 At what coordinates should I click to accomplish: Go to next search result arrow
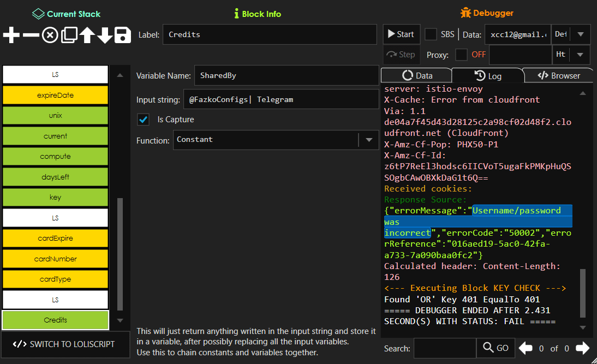(581, 348)
